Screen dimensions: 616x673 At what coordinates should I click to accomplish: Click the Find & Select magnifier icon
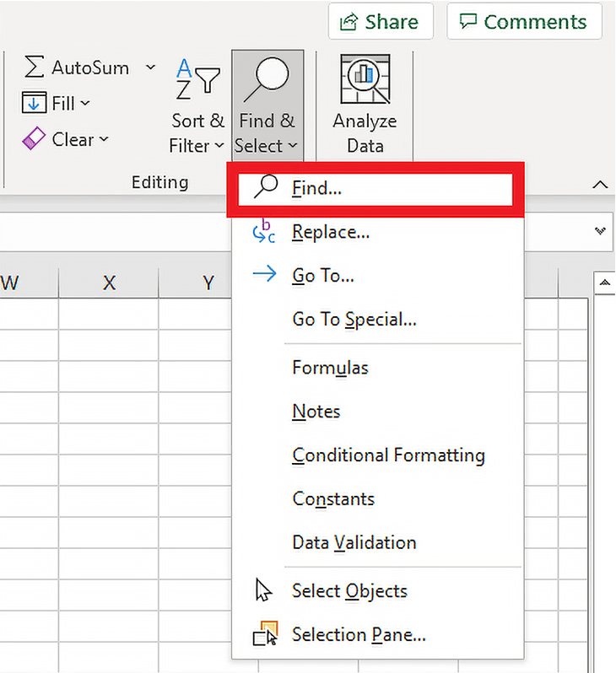point(267,80)
